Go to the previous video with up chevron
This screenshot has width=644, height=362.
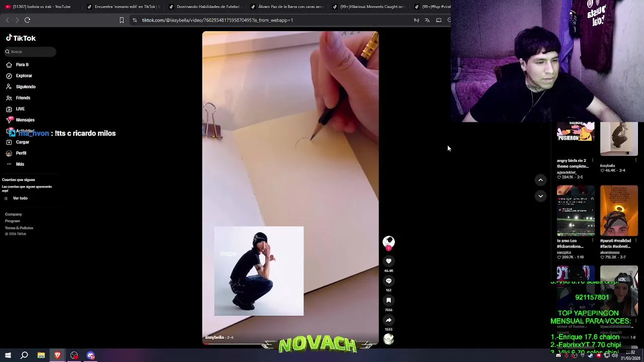[540, 180]
